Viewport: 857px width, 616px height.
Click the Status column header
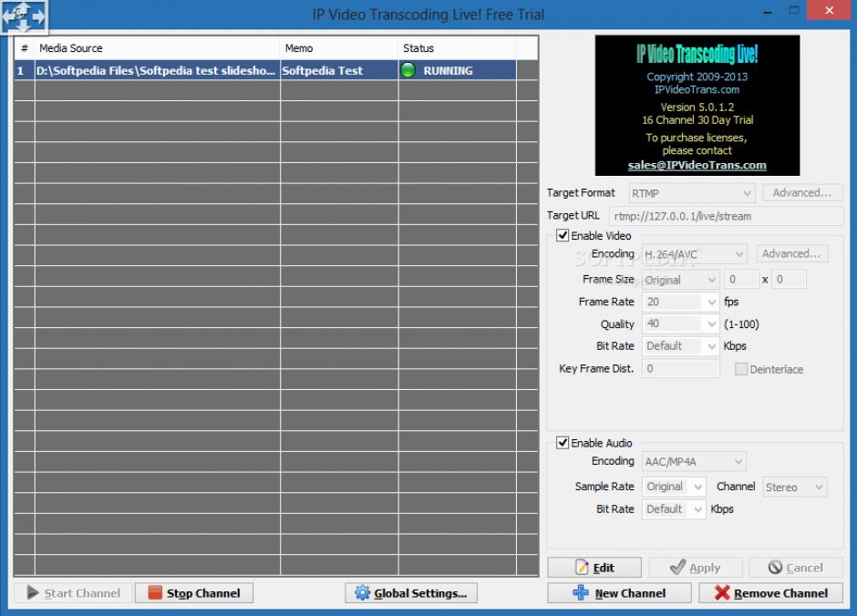click(x=457, y=48)
